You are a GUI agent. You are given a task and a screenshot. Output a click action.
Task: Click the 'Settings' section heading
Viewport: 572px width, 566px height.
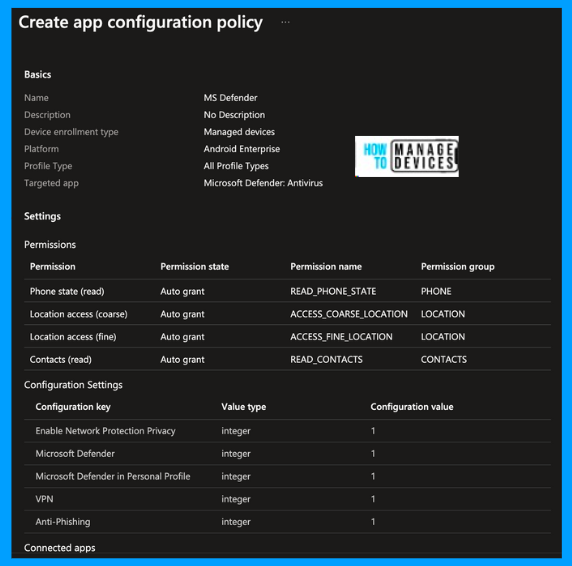coord(42,216)
